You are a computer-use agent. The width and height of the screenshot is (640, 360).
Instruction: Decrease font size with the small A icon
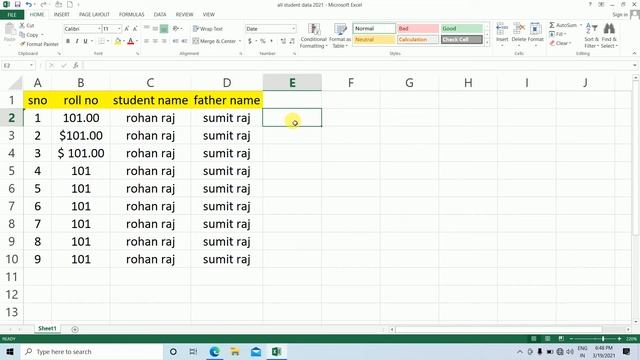[x=135, y=29]
